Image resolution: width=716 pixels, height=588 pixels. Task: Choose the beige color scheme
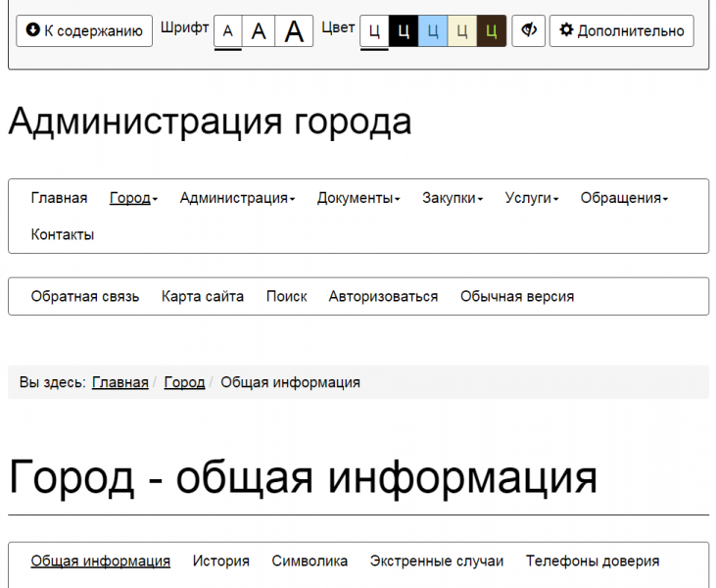pyautogui.click(x=462, y=31)
